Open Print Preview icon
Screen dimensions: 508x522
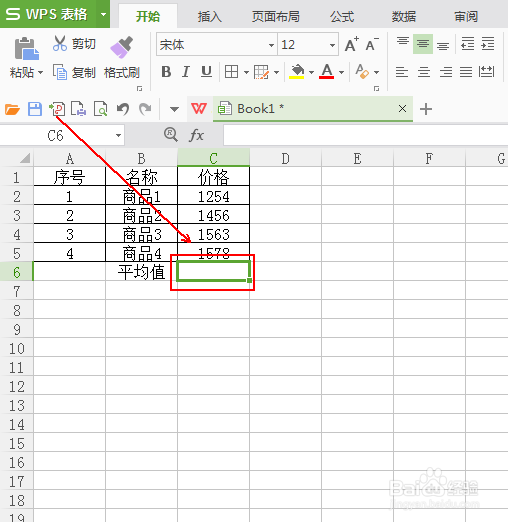pyautogui.click(x=100, y=109)
